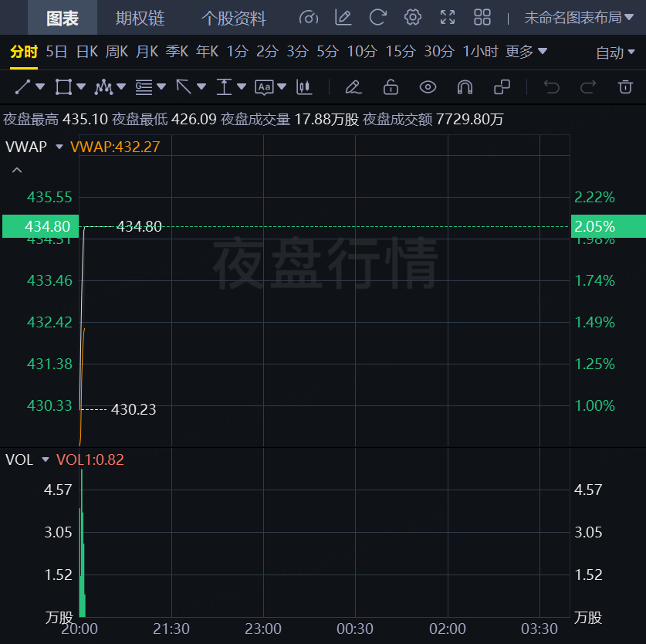The image size is (646, 644).
Task: Expand text annotation options arrow
Action: [282, 87]
